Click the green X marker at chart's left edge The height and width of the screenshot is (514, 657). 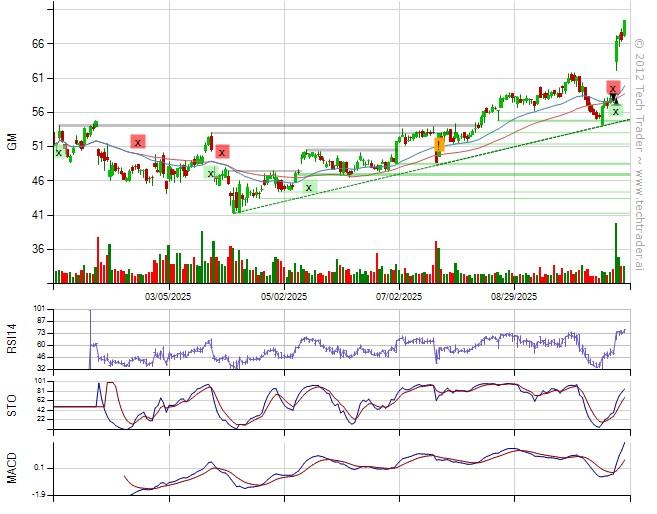point(59,152)
